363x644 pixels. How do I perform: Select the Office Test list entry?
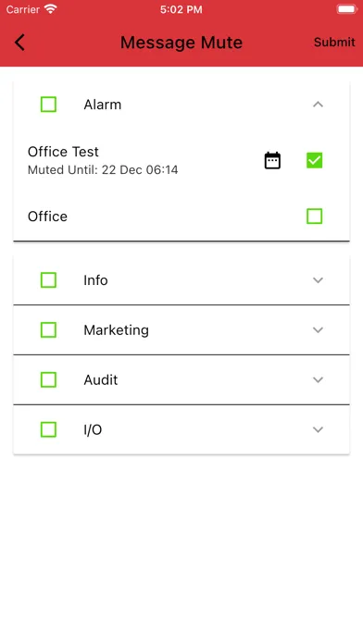[x=181, y=161]
